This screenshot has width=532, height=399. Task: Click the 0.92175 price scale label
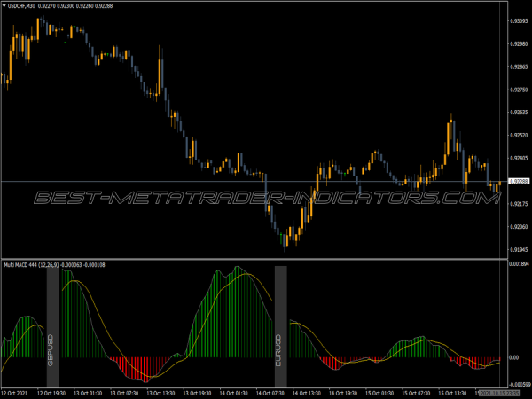[x=519, y=204]
